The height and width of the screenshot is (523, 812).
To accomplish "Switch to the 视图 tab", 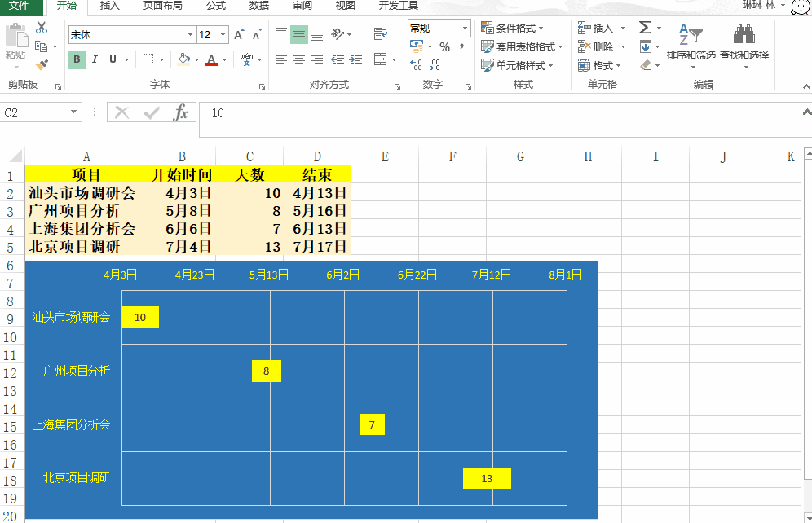I will (x=346, y=6).
